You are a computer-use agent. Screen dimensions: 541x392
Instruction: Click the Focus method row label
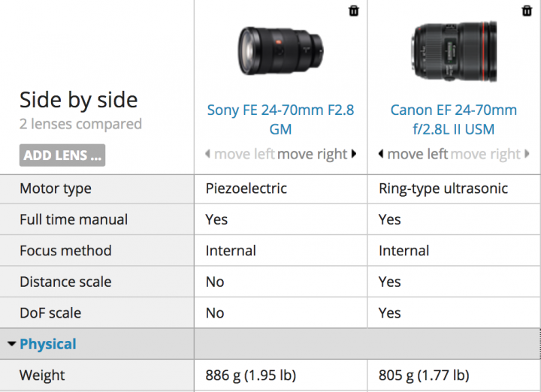(65, 251)
